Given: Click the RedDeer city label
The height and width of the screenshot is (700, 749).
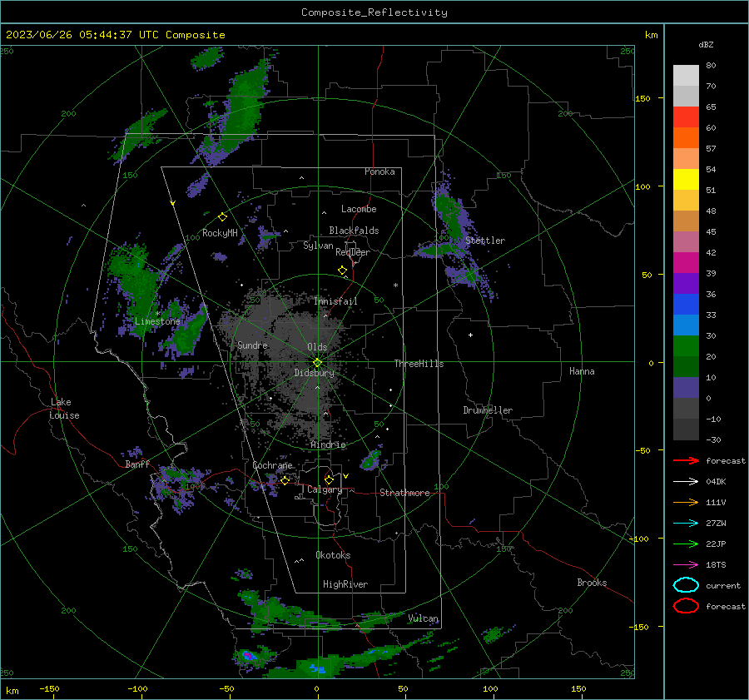Looking at the screenshot, I should (353, 252).
